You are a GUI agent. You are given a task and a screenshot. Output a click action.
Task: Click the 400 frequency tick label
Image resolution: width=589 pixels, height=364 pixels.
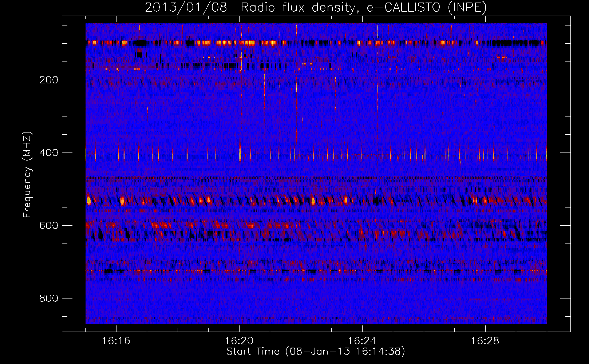[x=49, y=153]
